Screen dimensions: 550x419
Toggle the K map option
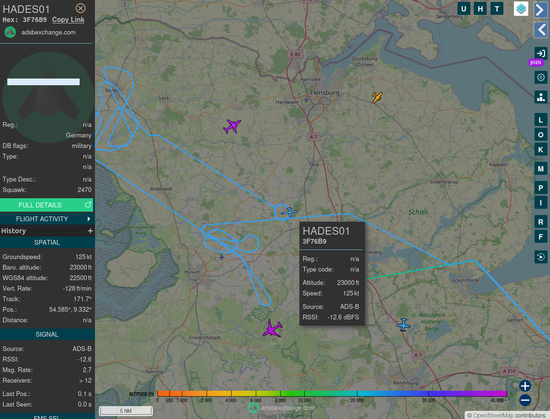(541, 150)
